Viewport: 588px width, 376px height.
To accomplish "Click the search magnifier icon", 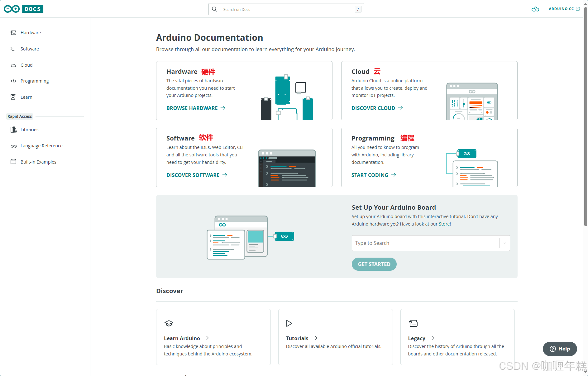I will (x=214, y=9).
